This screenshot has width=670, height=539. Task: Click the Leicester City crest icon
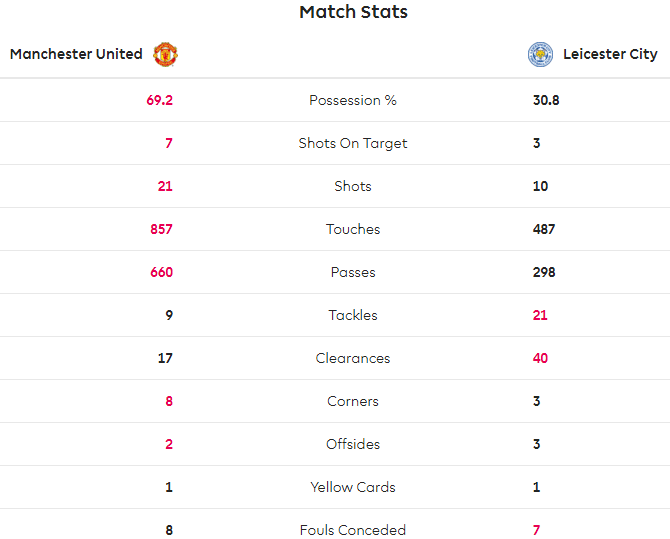(540, 54)
